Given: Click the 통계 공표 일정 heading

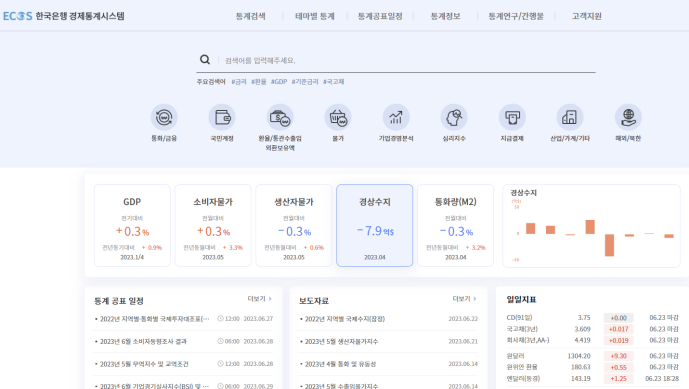Looking at the screenshot, I should tap(119, 301).
